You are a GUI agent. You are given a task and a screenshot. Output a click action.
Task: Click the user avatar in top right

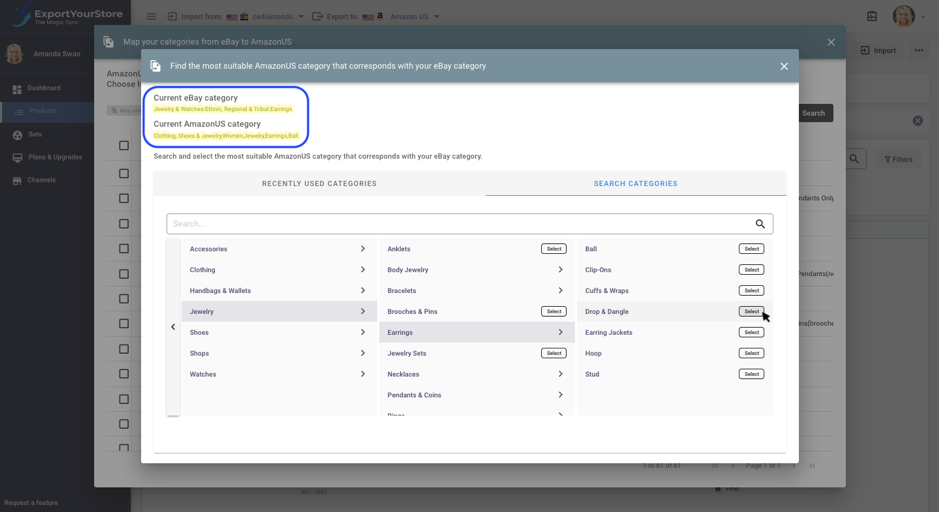click(x=904, y=16)
